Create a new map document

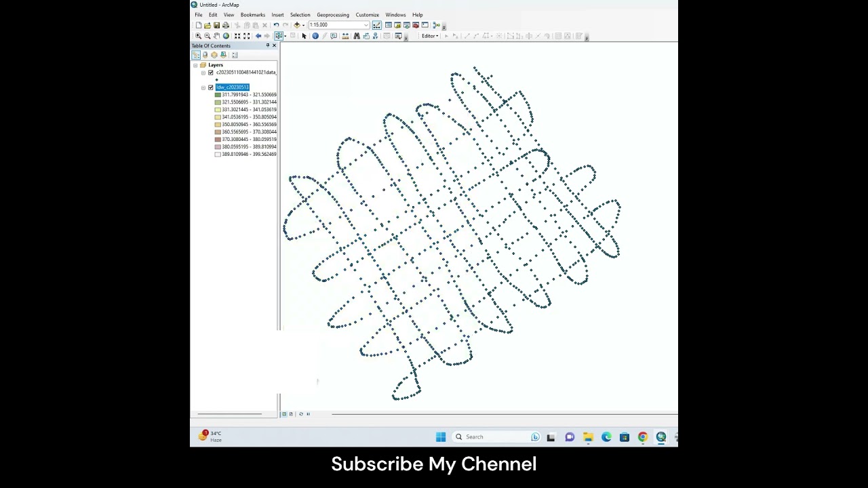(x=199, y=25)
